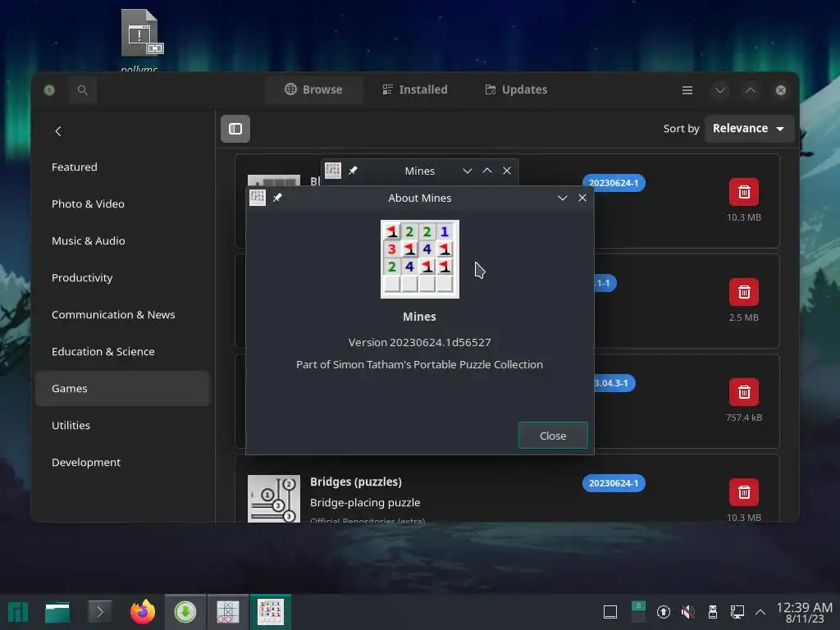Select the Communication & News category
Screen dimensions: 840x630
pos(123,315)
